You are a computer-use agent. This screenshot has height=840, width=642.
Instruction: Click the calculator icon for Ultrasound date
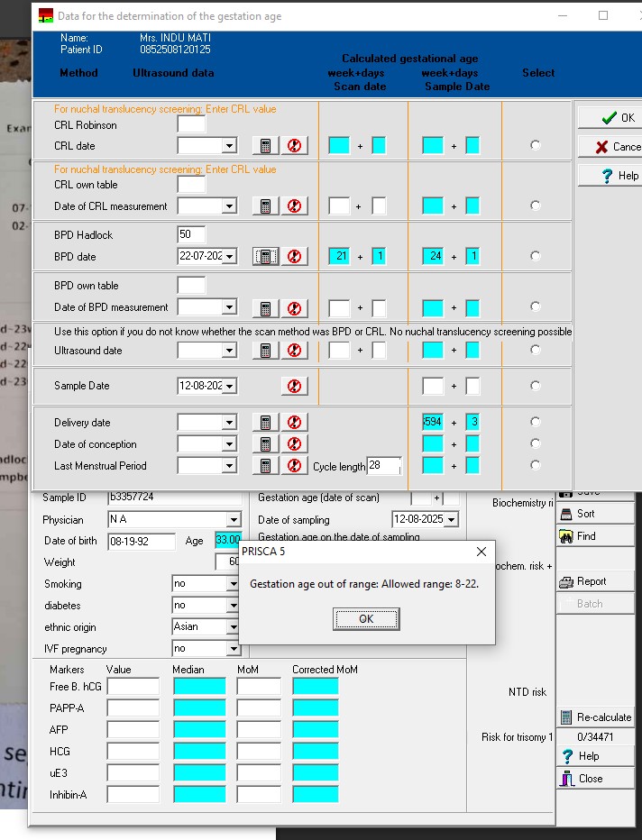265,351
